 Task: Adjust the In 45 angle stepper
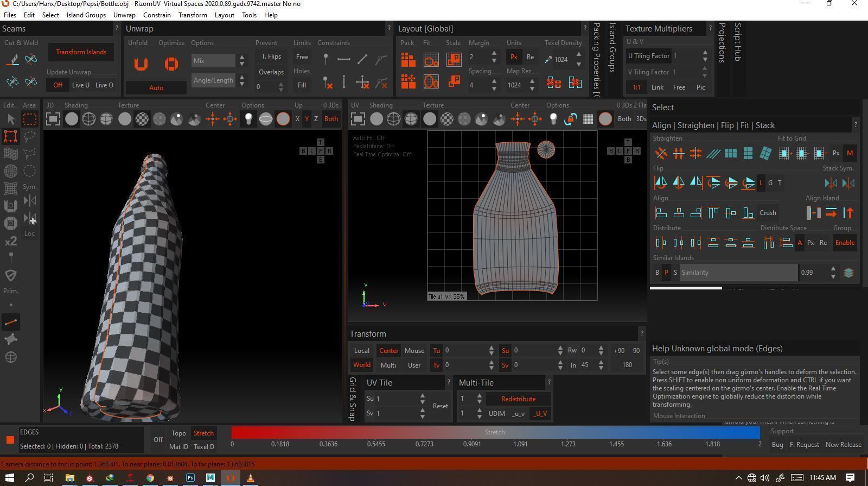click(601, 365)
